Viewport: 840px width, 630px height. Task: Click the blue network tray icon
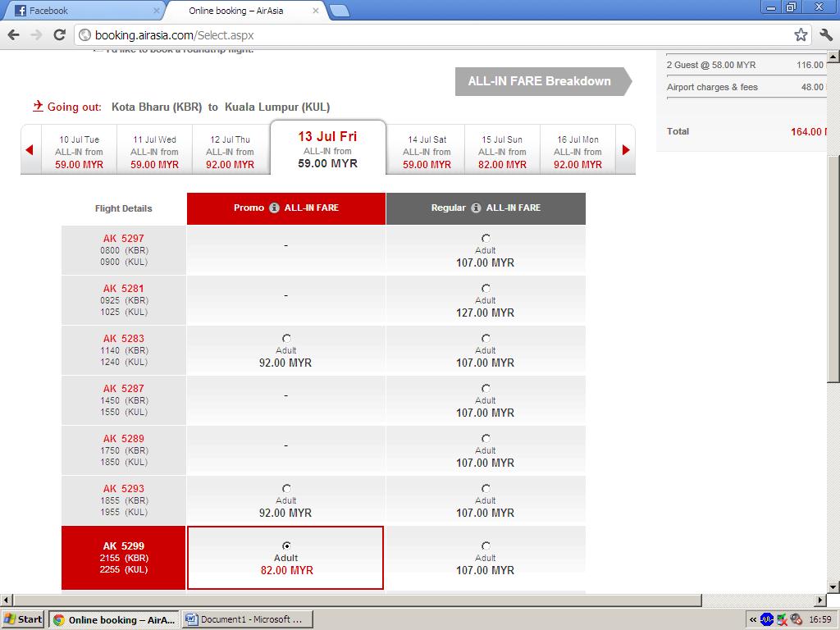coord(767,620)
